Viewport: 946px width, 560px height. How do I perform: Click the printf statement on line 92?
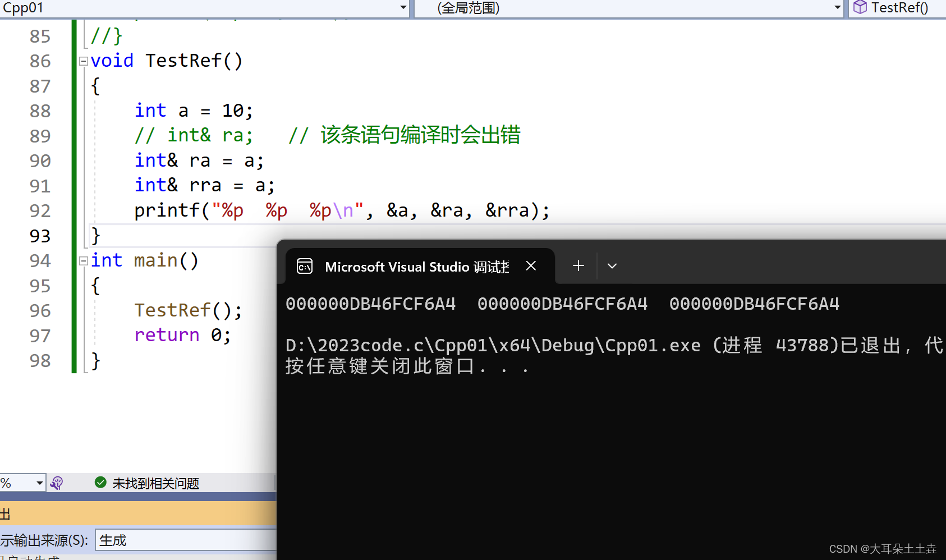click(x=342, y=210)
